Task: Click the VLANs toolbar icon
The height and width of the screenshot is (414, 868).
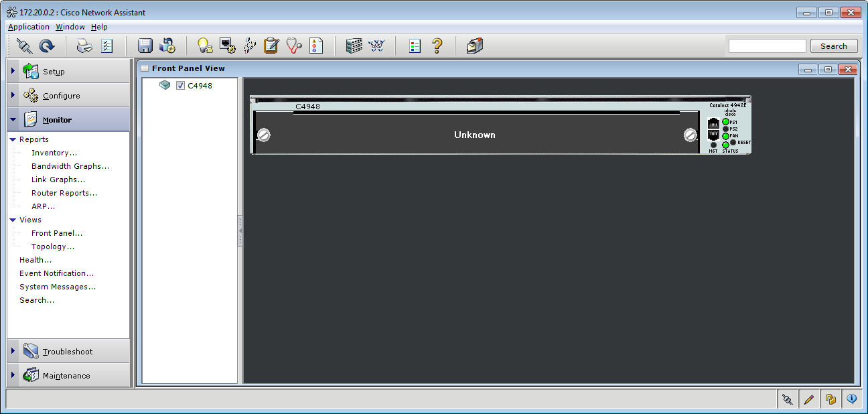Action: click(250, 46)
